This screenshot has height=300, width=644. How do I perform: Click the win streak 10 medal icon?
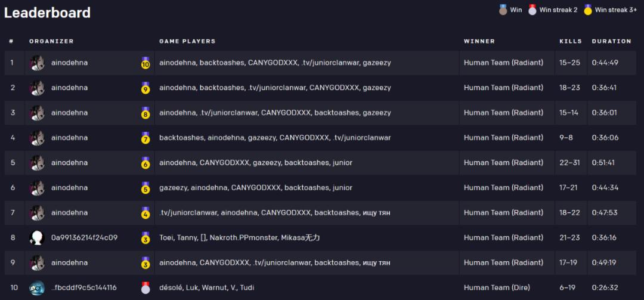(145, 63)
